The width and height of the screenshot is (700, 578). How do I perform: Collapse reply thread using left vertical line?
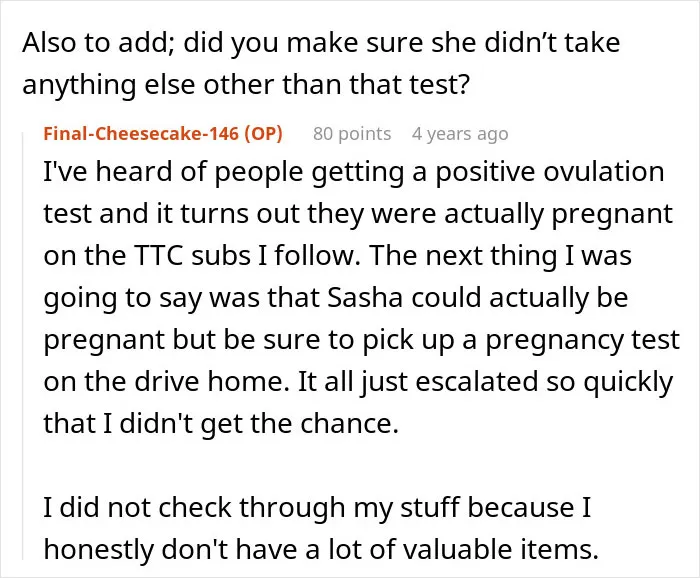click(23, 346)
